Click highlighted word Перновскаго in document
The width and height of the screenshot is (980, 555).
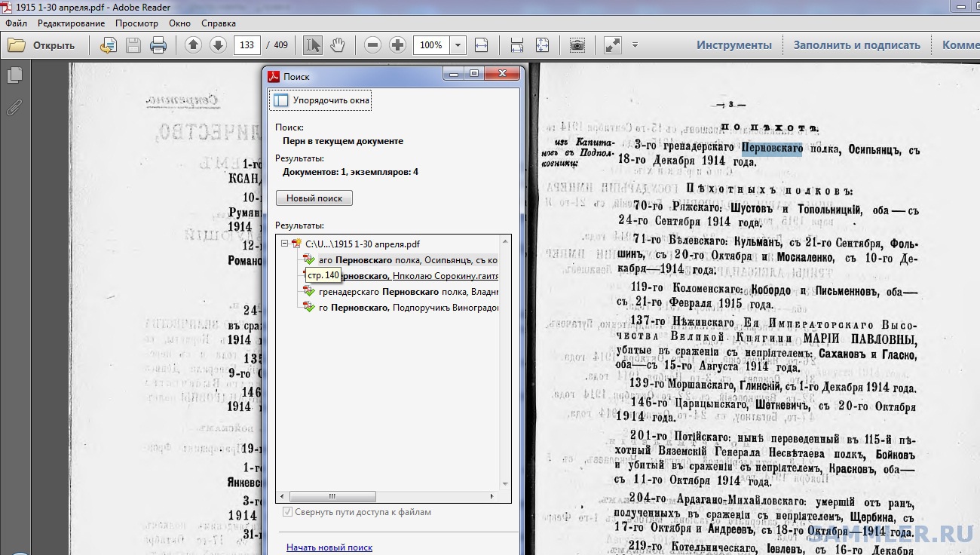[x=772, y=149]
